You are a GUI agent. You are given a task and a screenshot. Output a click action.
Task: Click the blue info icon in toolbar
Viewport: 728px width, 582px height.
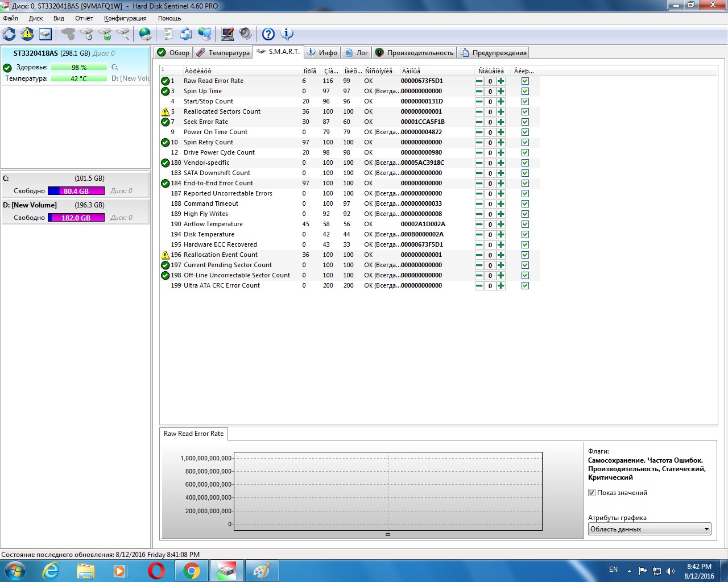coord(287,34)
